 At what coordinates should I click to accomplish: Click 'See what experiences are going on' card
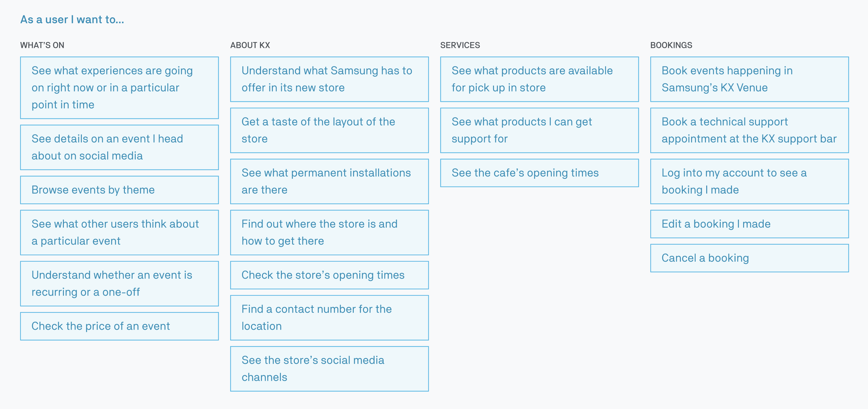click(x=119, y=88)
